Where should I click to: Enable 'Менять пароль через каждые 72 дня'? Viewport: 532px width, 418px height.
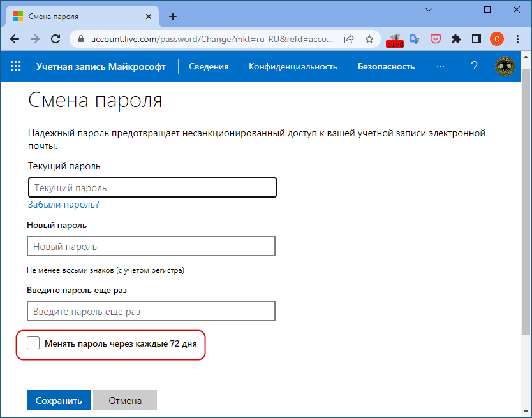33,343
